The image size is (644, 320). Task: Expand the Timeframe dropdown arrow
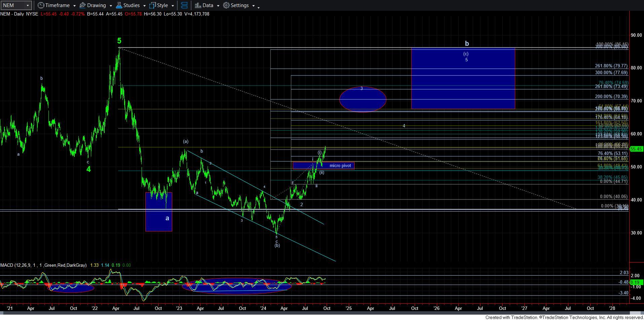point(74,6)
